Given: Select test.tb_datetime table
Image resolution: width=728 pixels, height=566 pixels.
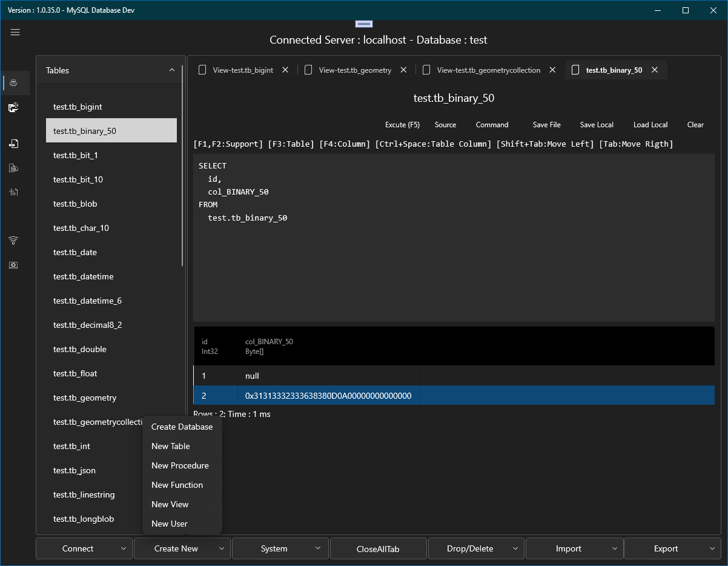Looking at the screenshot, I should pyautogui.click(x=111, y=276).
